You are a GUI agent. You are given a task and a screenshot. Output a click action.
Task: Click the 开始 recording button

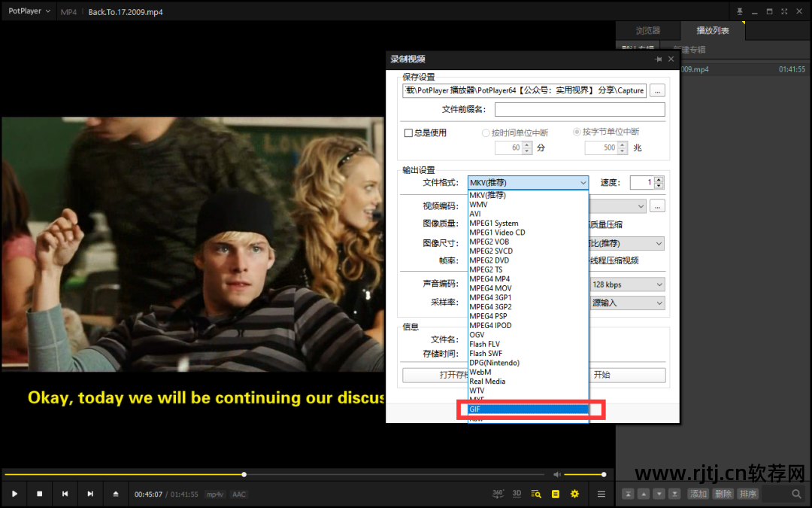click(x=628, y=376)
